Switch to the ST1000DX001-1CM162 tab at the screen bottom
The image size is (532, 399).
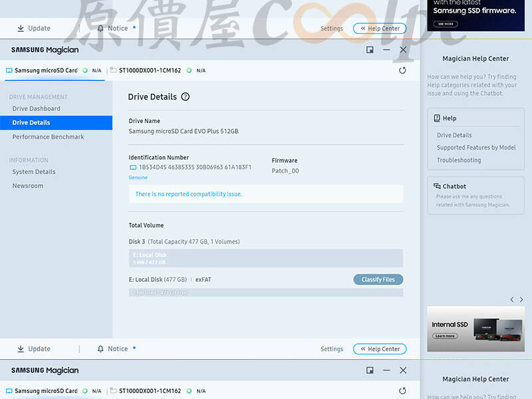(158, 391)
